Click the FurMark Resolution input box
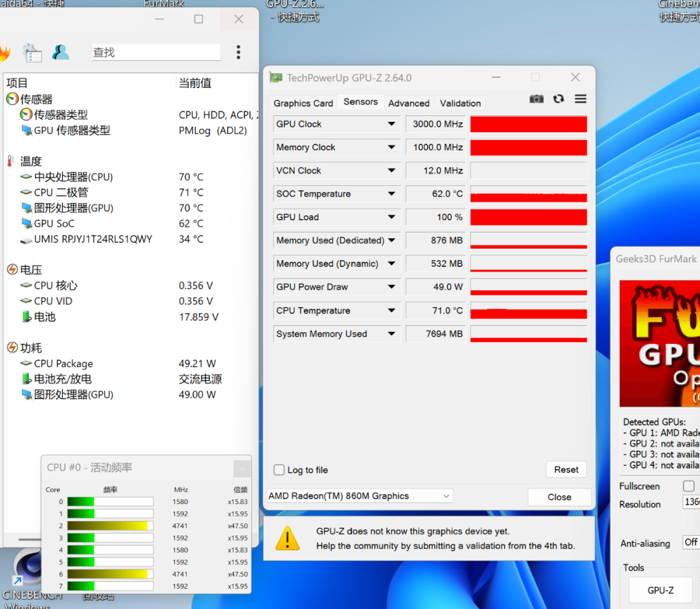 pos(691,501)
